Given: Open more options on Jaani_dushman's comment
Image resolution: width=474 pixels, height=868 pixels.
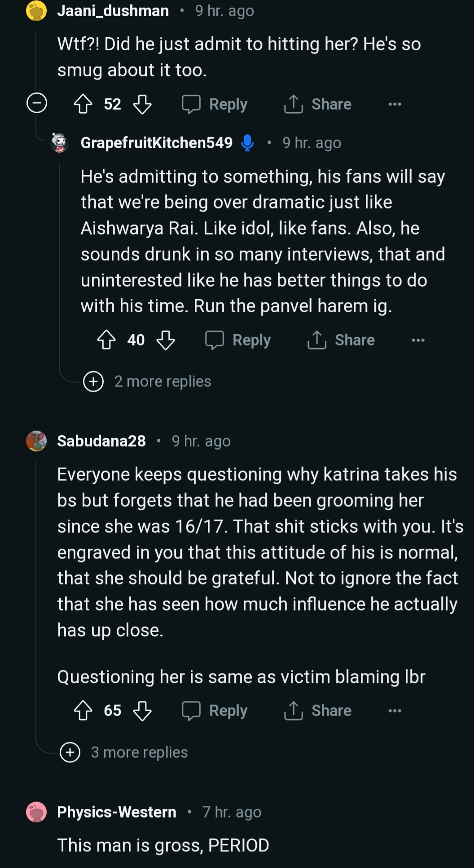Looking at the screenshot, I should point(395,104).
